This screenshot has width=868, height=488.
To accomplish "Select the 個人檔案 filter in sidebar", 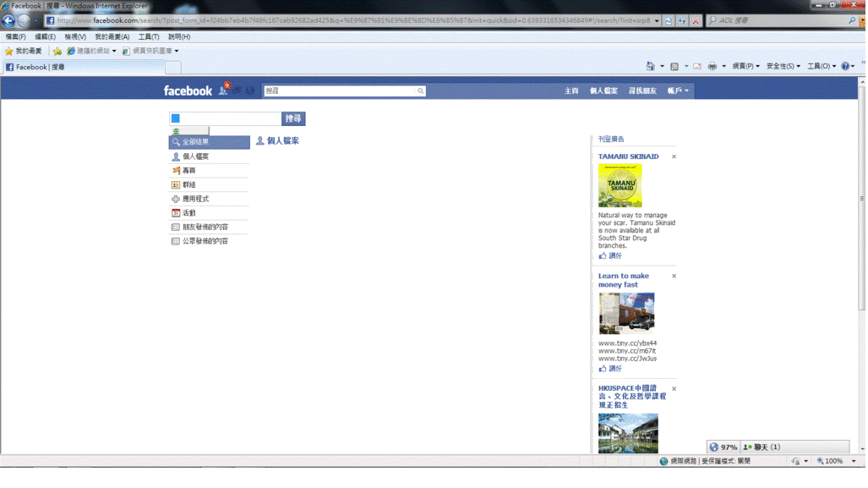I will 210,156.
